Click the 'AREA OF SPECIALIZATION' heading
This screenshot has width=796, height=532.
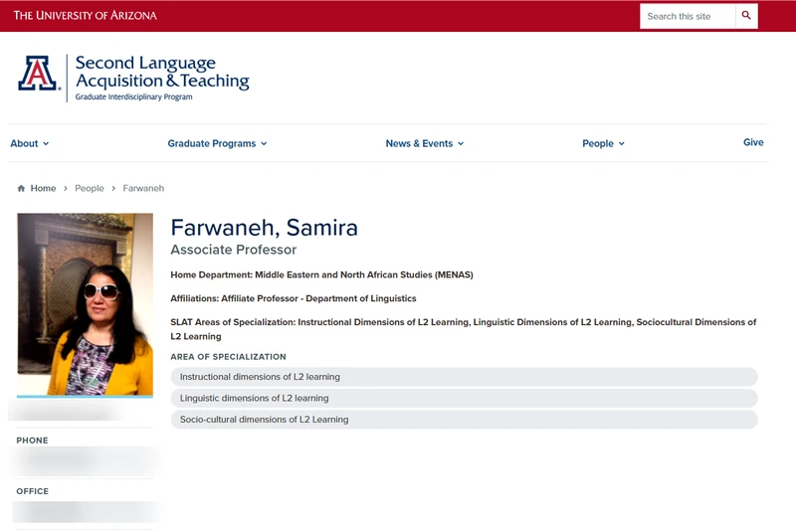coord(229,357)
